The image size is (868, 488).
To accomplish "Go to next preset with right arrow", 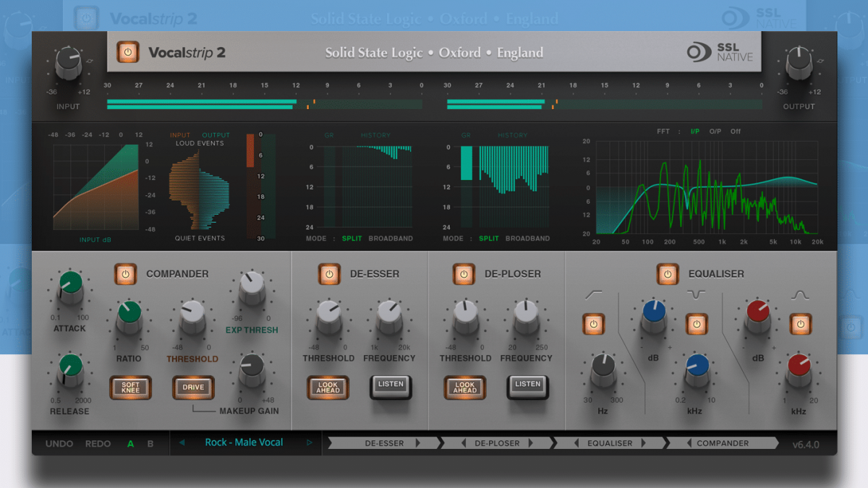I will (310, 442).
